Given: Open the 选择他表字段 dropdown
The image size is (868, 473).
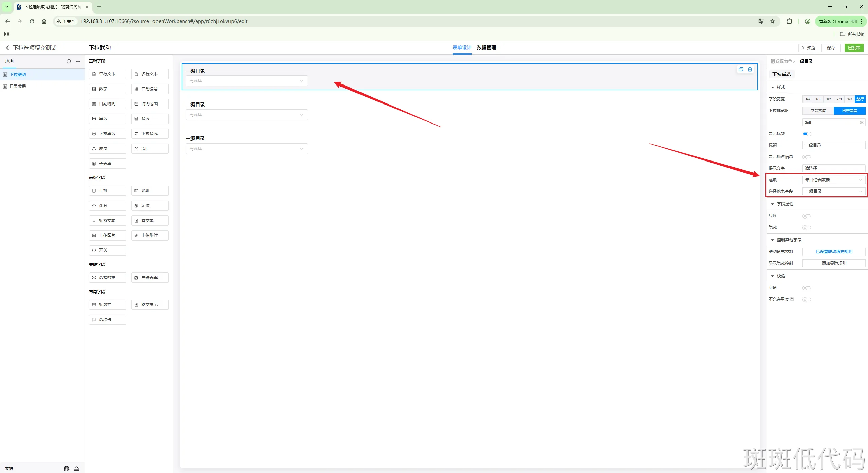Looking at the screenshot, I should 833,191.
